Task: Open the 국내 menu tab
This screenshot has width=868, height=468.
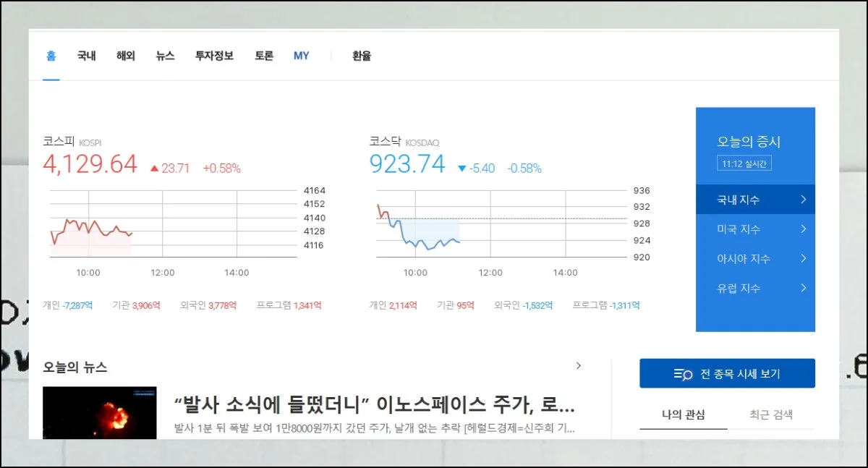Action: pos(87,56)
